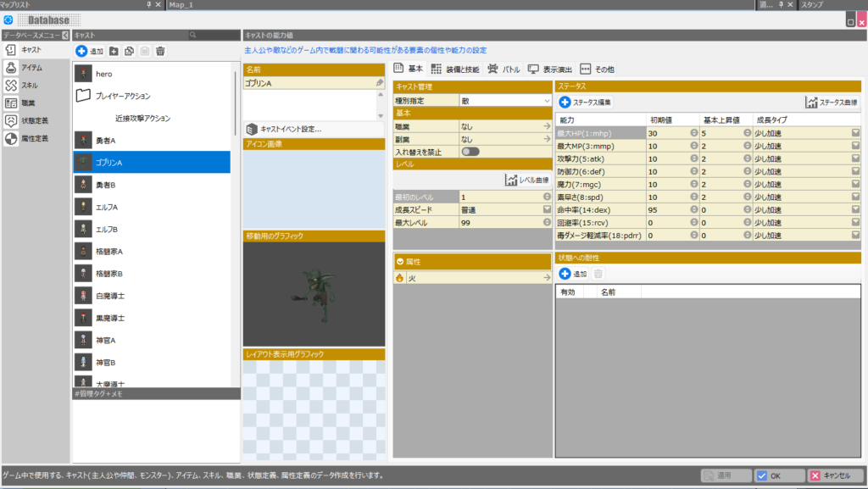Switch to the 装備と技能 tab
The width and height of the screenshot is (868, 489).
454,69
